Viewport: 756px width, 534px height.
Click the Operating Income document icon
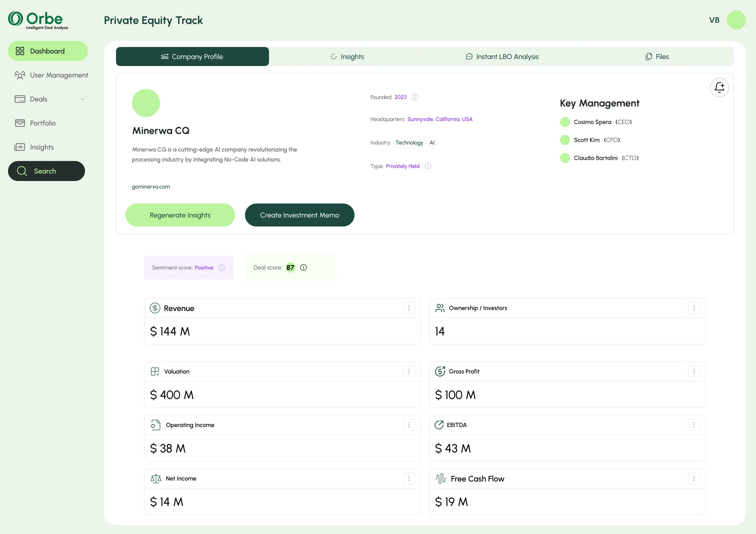pyautogui.click(x=155, y=425)
